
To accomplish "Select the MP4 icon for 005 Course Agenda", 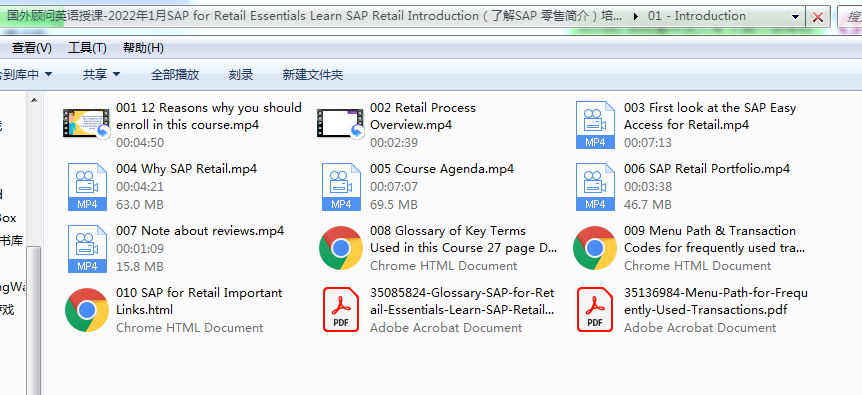I will pyautogui.click(x=341, y=187).
